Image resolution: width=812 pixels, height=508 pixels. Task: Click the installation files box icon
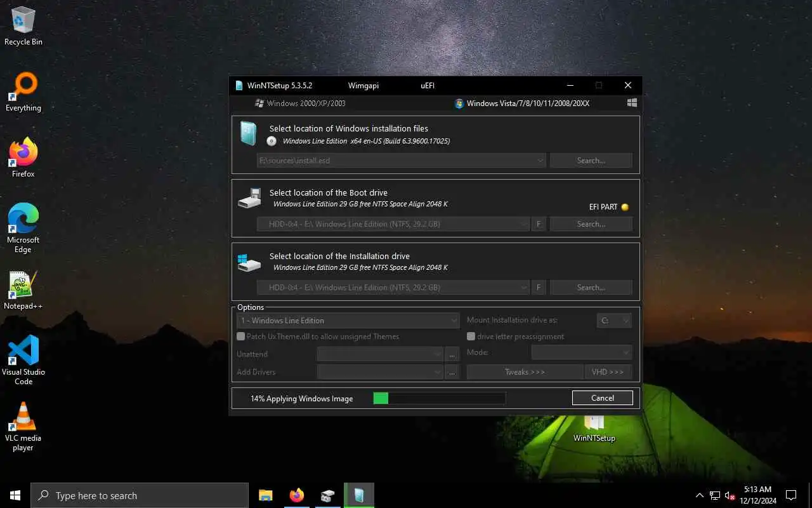coord(247,134)
